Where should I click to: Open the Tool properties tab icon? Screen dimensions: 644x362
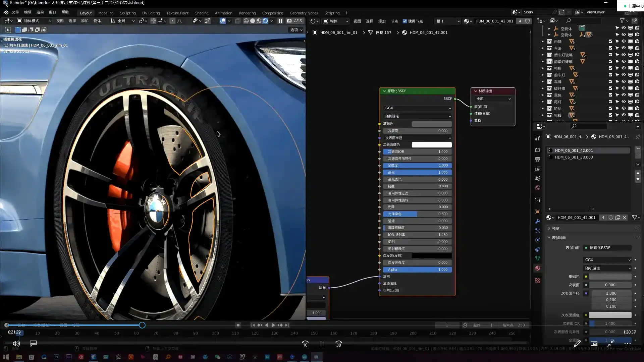coord(538,138)
